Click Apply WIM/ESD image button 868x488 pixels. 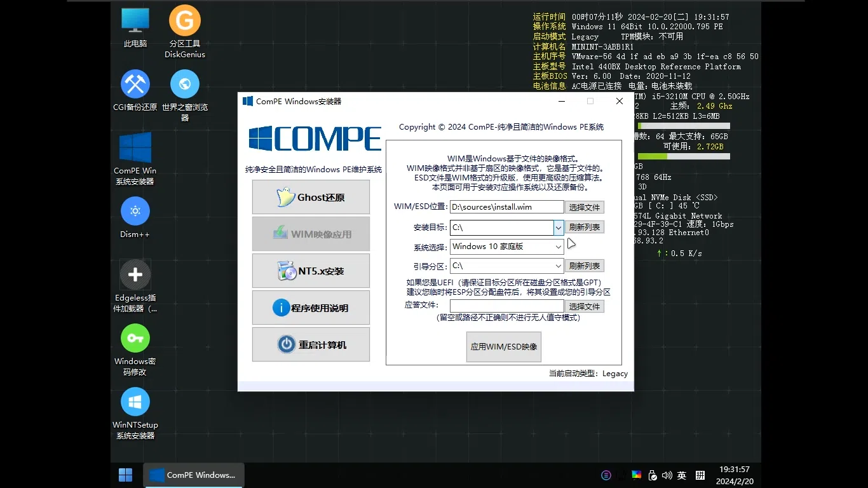504,347
